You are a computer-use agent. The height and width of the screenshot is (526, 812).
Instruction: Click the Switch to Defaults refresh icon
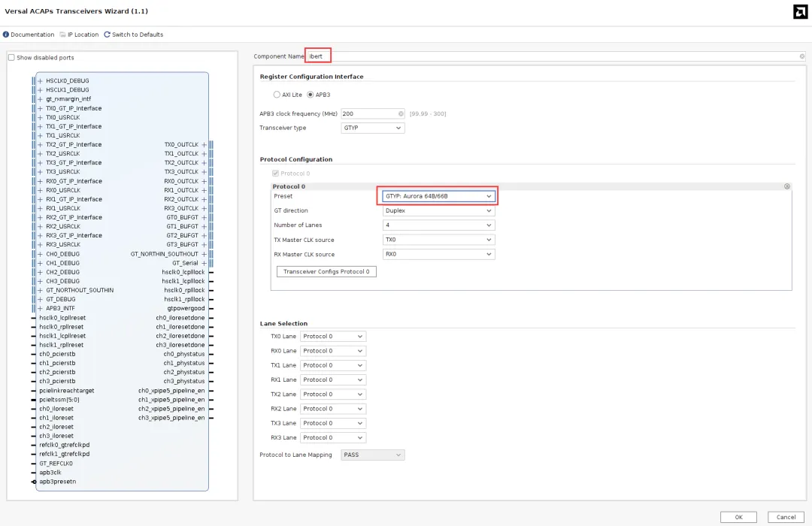tap(107, 35)
